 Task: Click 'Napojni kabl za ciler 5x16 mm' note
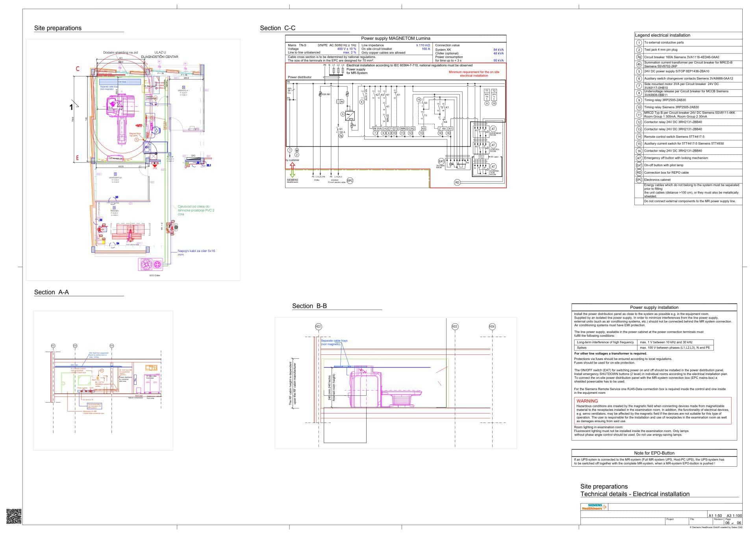click(196, 253)
